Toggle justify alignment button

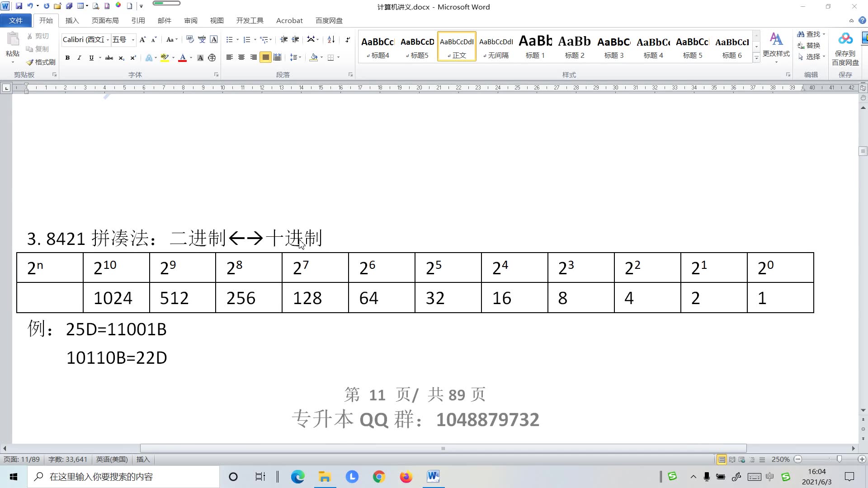[265, 57]
